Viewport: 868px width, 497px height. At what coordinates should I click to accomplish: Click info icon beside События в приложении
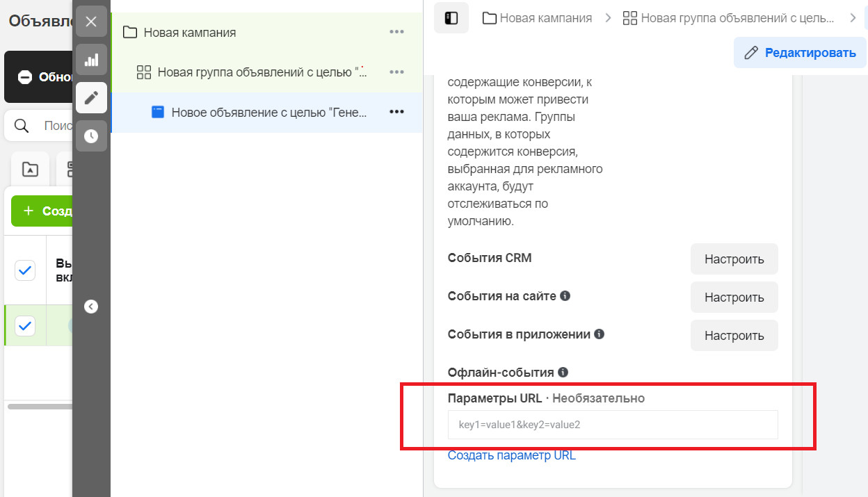599,334
